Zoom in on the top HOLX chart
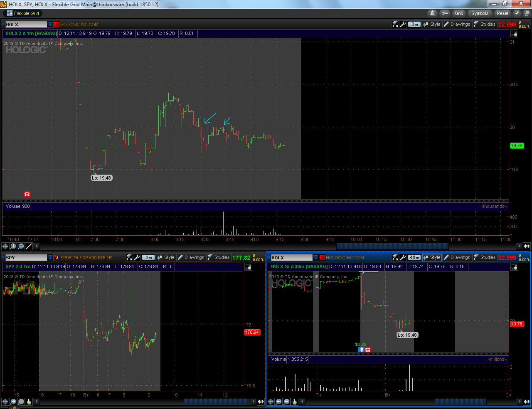 tap(13, 246)
